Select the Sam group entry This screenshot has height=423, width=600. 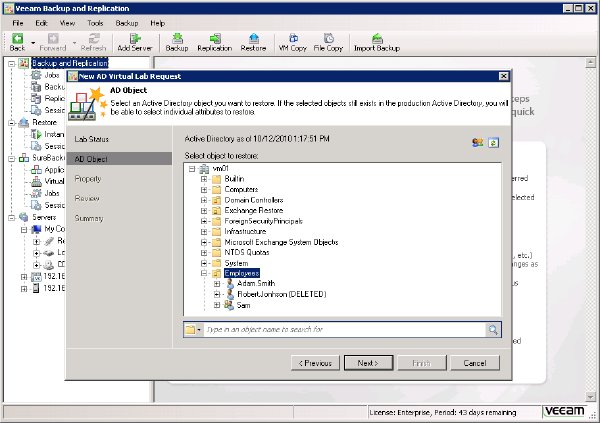(243, 305)
